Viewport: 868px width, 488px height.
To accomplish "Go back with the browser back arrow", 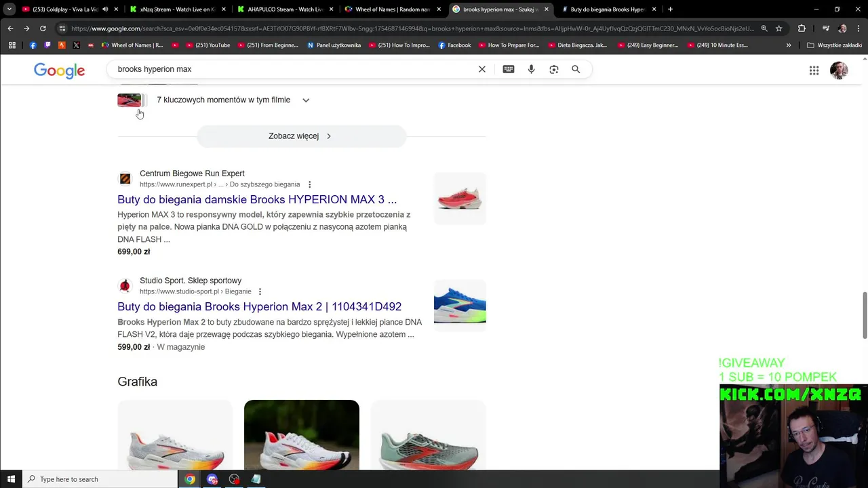I will click(10, 28).
